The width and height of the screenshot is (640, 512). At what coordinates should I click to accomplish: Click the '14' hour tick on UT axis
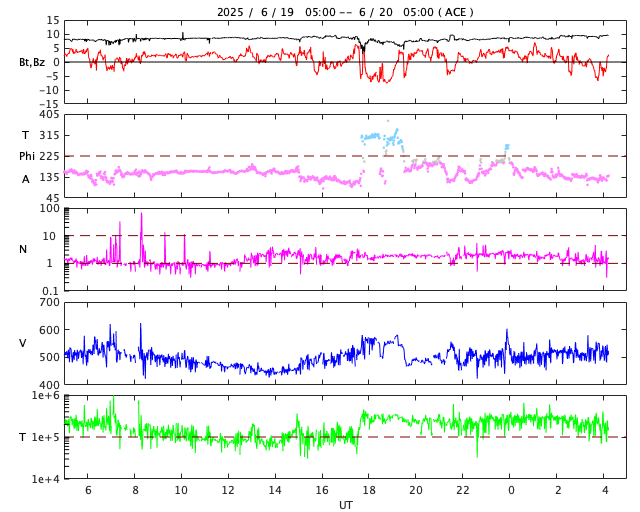pyautogui.click(x=275, y=490)
